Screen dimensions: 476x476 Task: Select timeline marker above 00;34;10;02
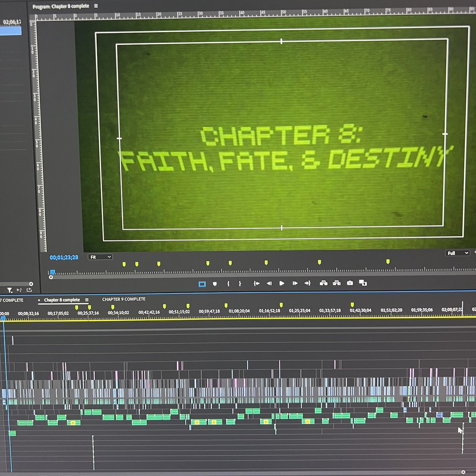[x=113, y=307]
